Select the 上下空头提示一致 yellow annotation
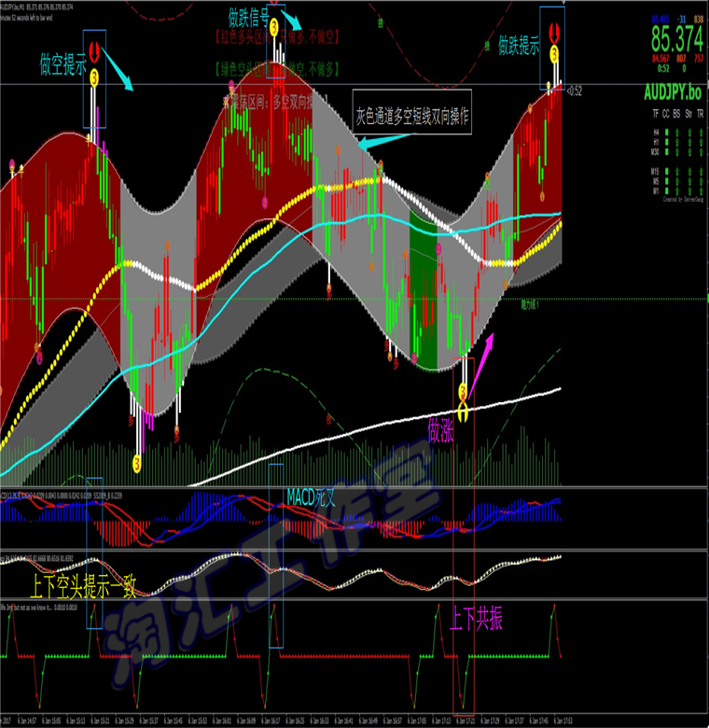 83,586
